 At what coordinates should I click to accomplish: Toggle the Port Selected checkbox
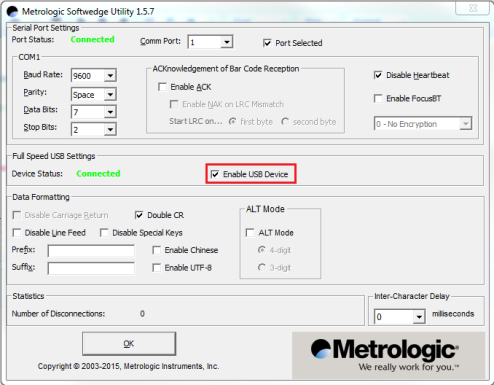pos(267,43)
